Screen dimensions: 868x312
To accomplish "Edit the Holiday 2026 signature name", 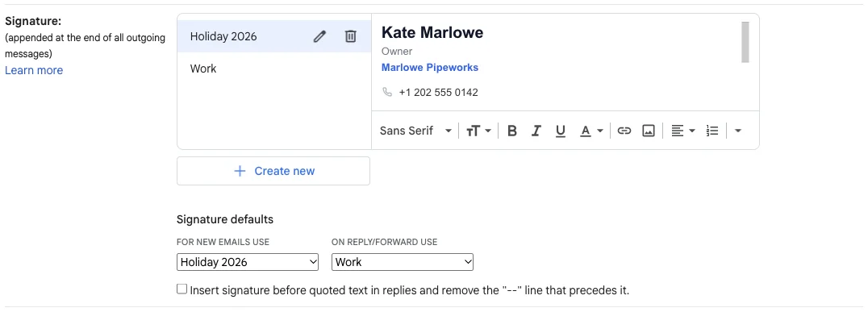I will click(319, 36).
